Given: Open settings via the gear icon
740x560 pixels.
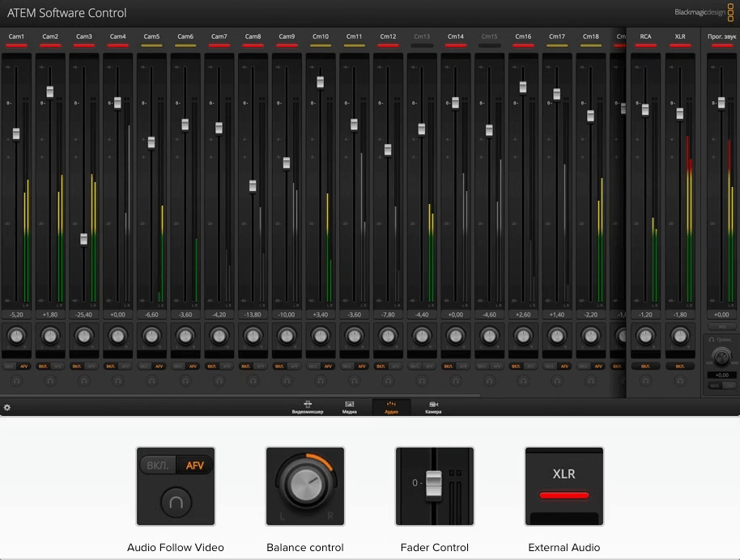Looking at the screenshot, I should 7,407.
